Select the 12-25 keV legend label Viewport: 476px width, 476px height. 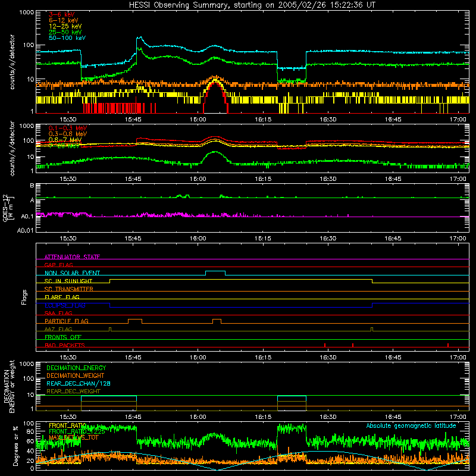point(65,26)
